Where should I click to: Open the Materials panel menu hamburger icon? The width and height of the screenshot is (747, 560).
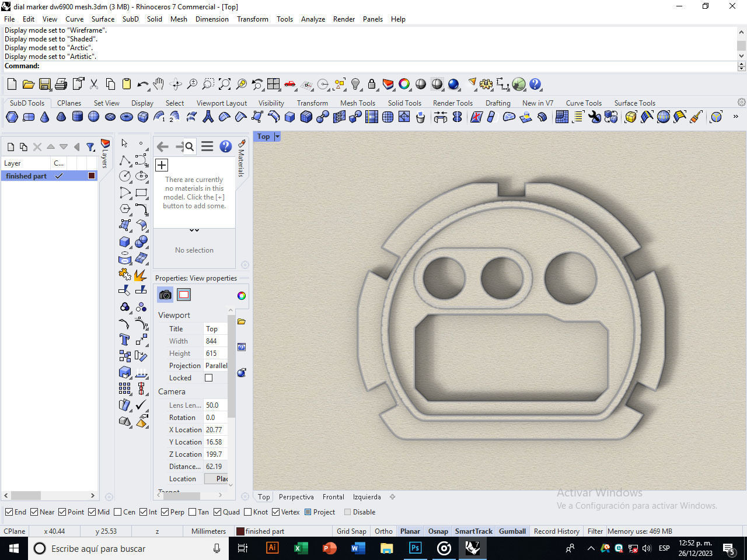pyautogui.click(x=207, y=146)
